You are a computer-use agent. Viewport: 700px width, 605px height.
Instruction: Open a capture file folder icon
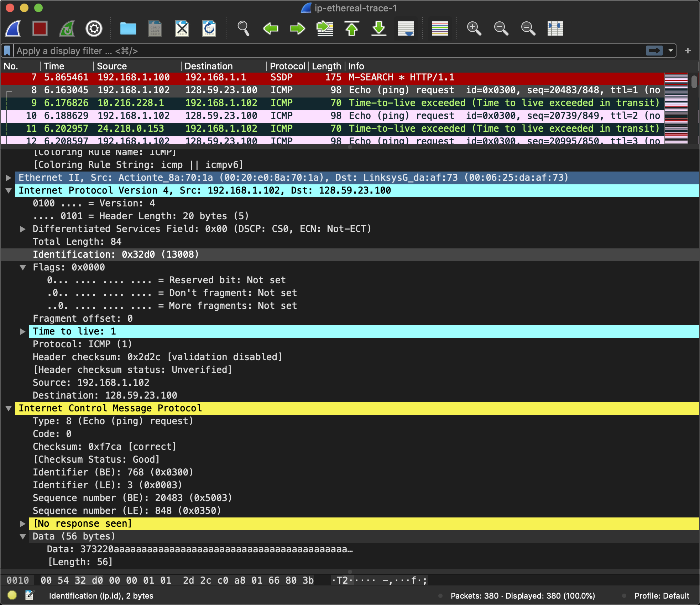click(x=128, y=28)
